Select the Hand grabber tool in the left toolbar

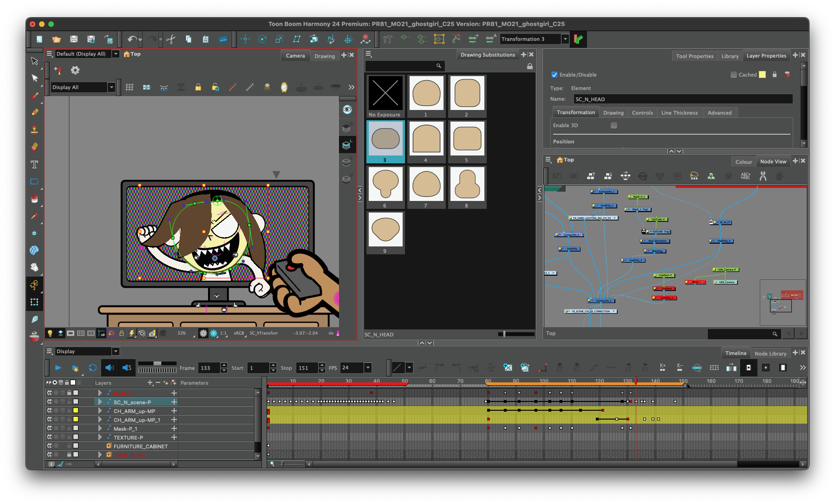point(34,267)
